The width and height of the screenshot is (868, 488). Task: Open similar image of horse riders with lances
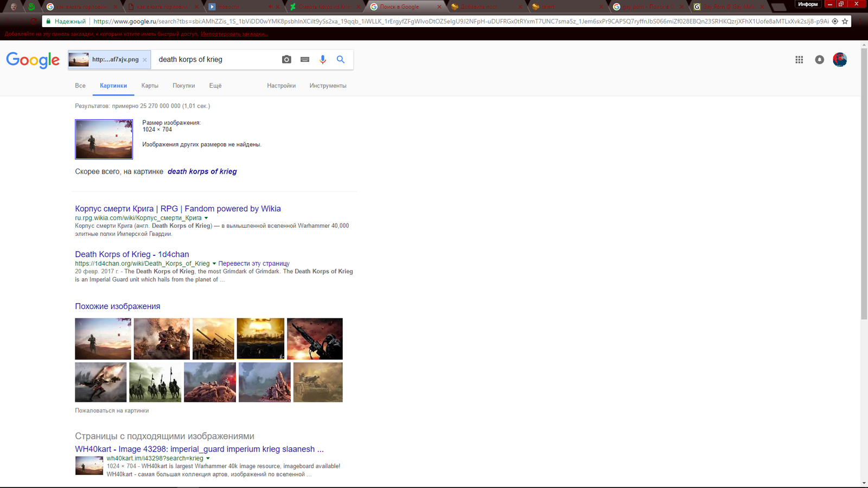point(155,382)
